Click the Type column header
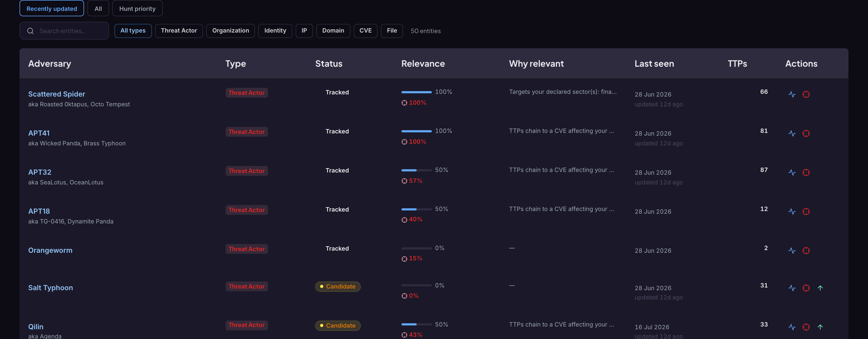Screen dimensions: 868x339 click(236, 64)
